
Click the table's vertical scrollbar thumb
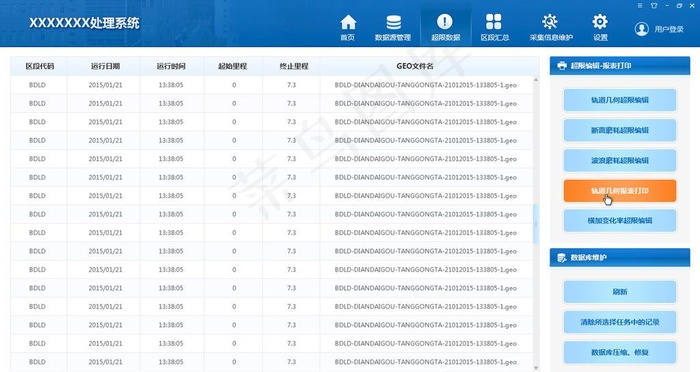pyautogui.click(x=536, y=224)
